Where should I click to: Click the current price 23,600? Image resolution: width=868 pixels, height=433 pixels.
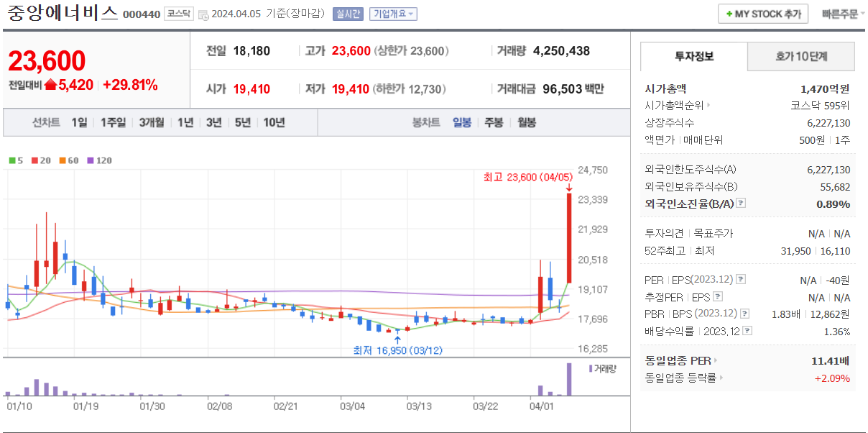pyautogui.click(x=47, y=61)
